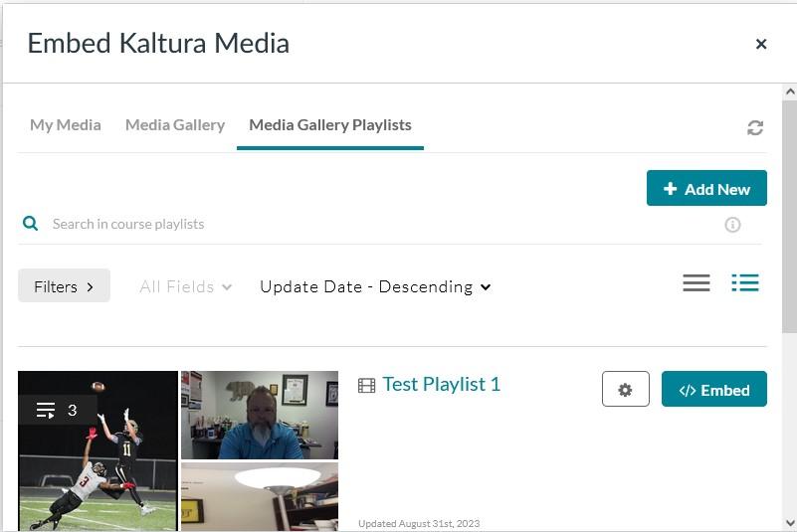The height and width of the screenshot is (532, 797).
Task: Open the Test Playlist 1 link
Action: pyautogui.click(x=441, y=384)
